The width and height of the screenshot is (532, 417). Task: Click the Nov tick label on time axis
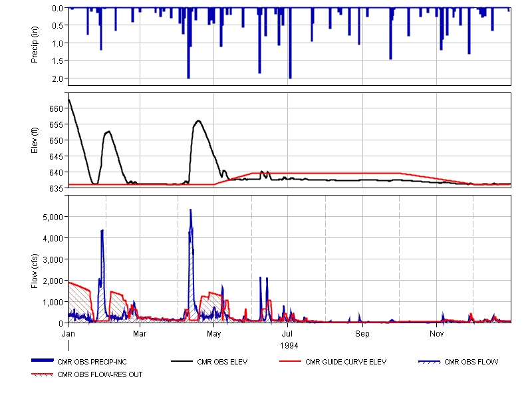pos(436,333)
